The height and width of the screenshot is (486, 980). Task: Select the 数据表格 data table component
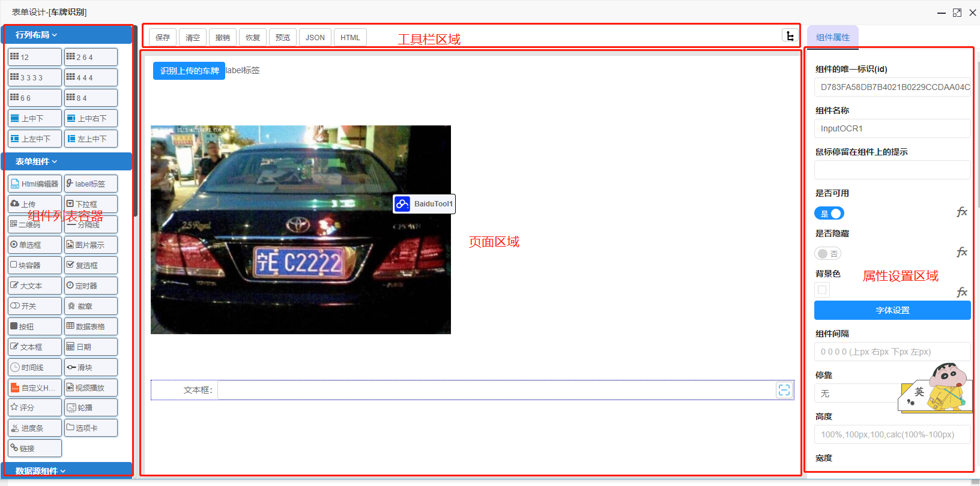point(91,326)
